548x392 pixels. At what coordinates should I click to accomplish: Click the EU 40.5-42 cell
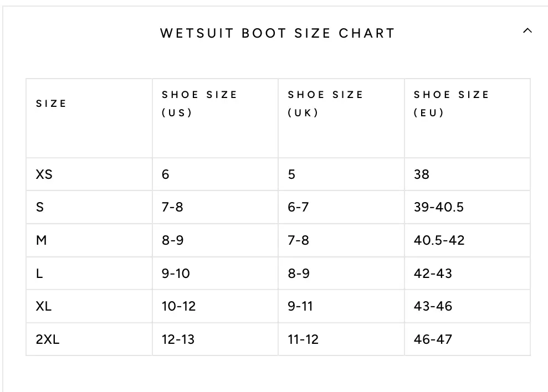point(439,240)
